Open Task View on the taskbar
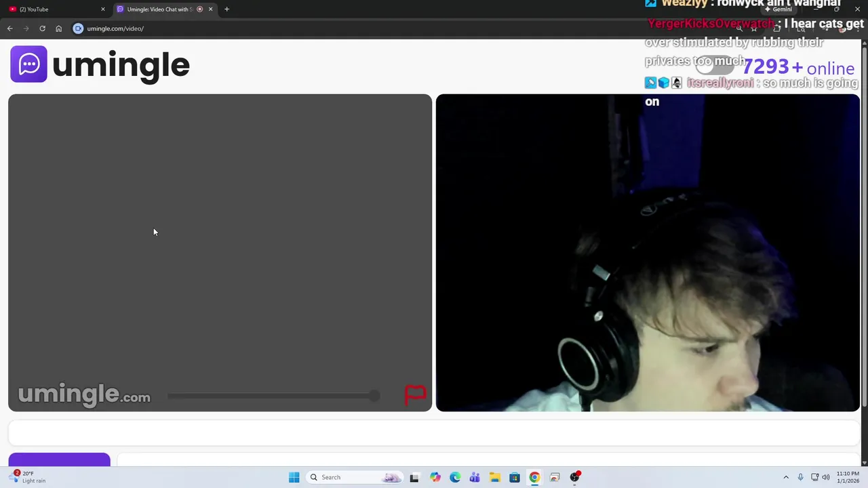The height and width of the screenshot is (488, 868). pos(414,477)
